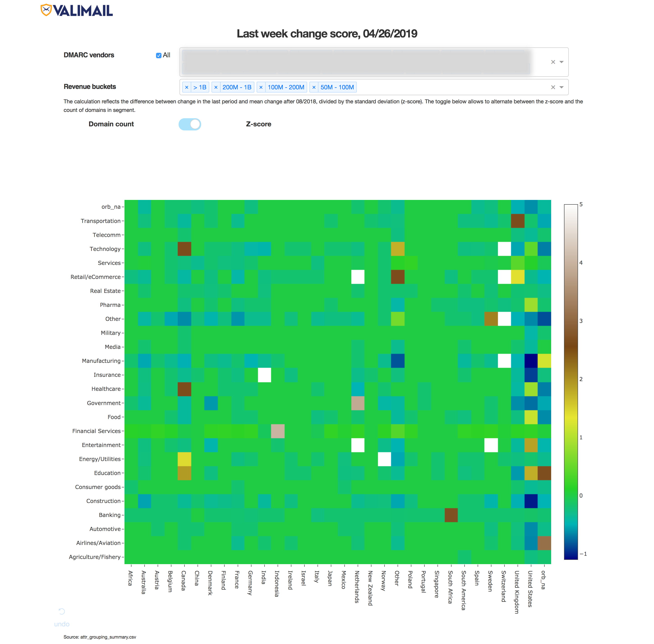
Task: Click the 'Energy/Utilities' y-axis label
Action: 100,459
